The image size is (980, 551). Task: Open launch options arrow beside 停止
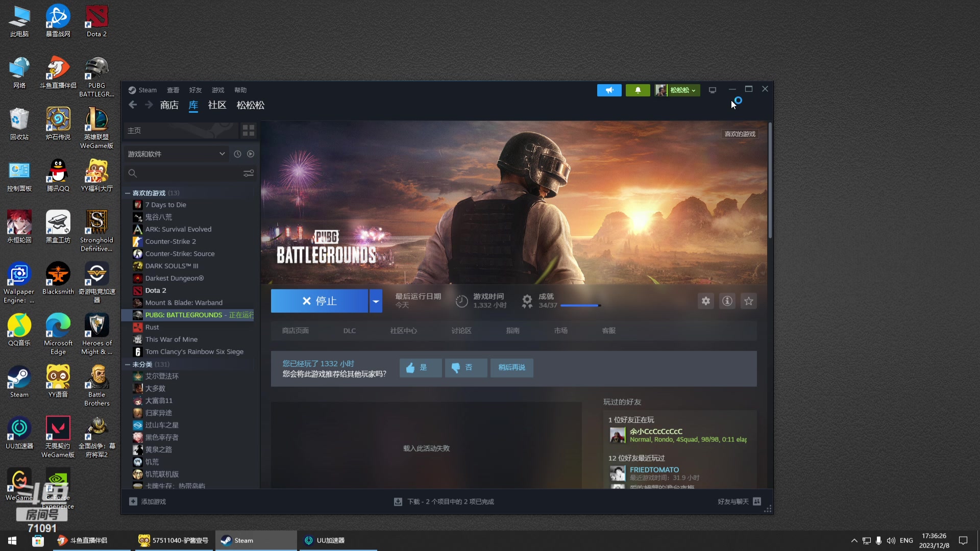376,301
